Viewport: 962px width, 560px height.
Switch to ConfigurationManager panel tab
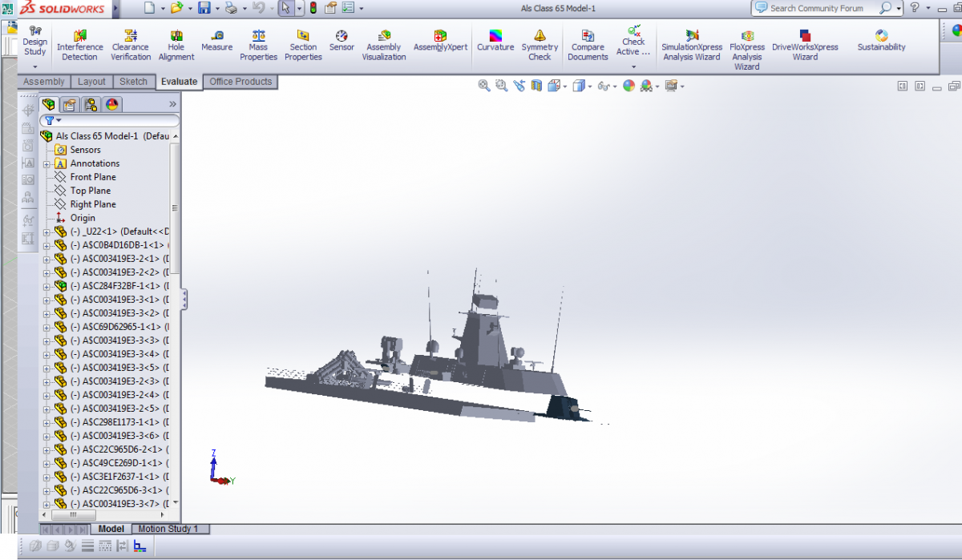pos(91,105)
